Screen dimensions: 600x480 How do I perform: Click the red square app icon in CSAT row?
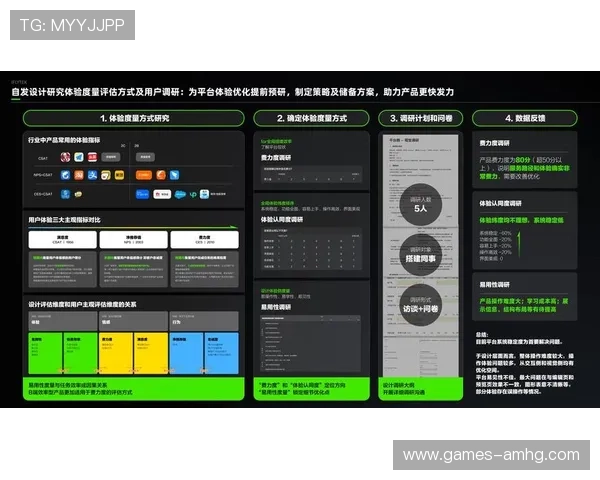point(92,157)
